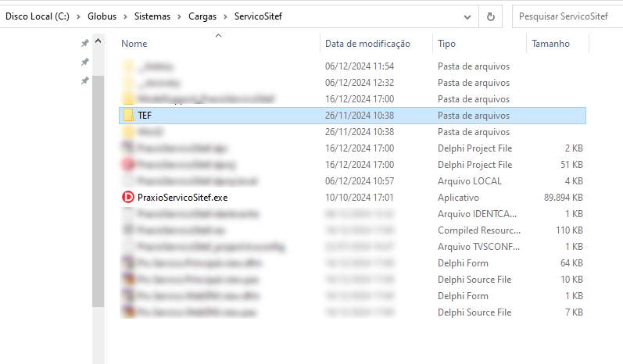Click the Pesquisar ServicoSitef search box
Image resolution: width=623 pixels, height=364 pixels.
(x=568, y=16)
